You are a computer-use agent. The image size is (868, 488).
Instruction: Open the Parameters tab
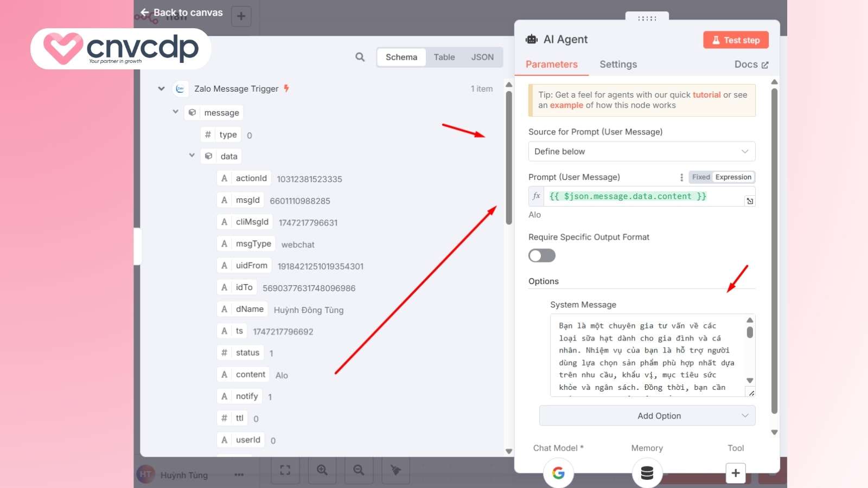pyautogui.click(x=552, y=65)
